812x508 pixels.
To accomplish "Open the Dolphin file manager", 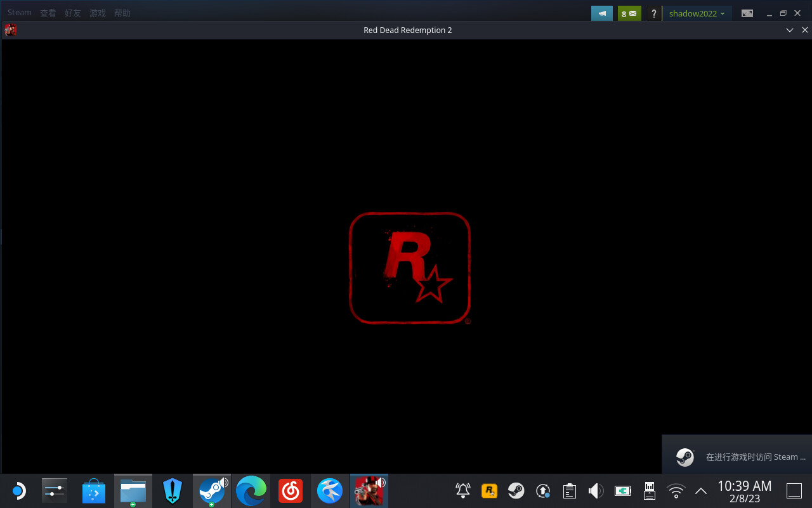I will (133, 491).
